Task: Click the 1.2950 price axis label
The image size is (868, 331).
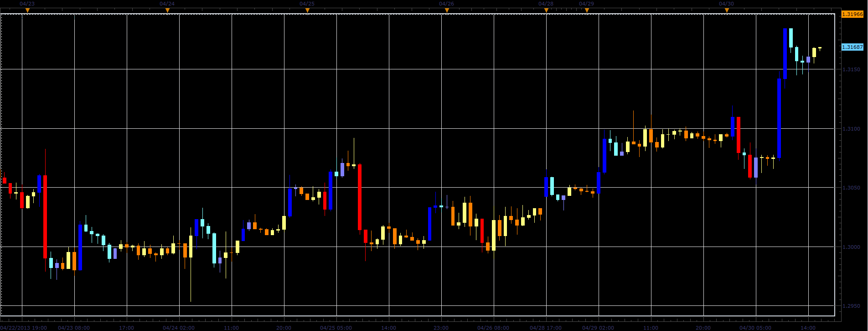Action: [x=852, y=306]
